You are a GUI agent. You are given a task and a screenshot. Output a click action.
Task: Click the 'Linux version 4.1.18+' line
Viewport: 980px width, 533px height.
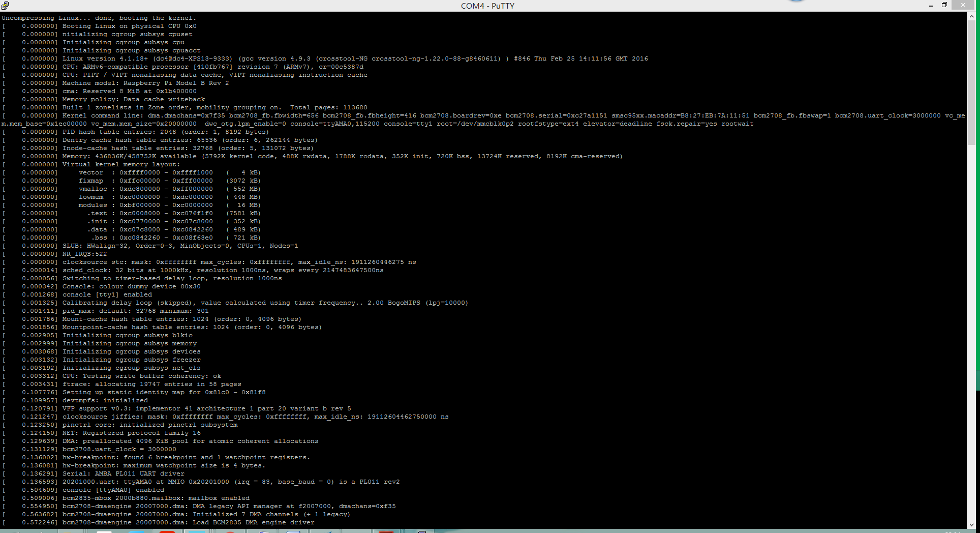(x=355, y=58)
